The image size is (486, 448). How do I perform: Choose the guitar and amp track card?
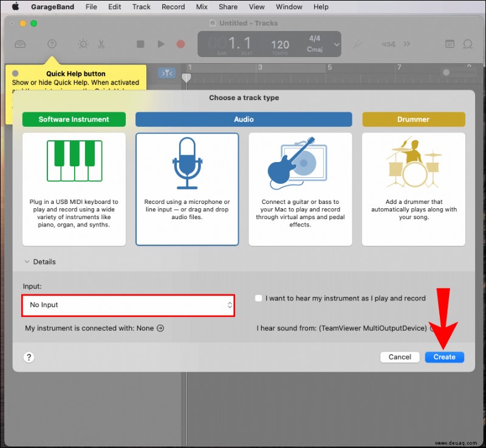300,189
